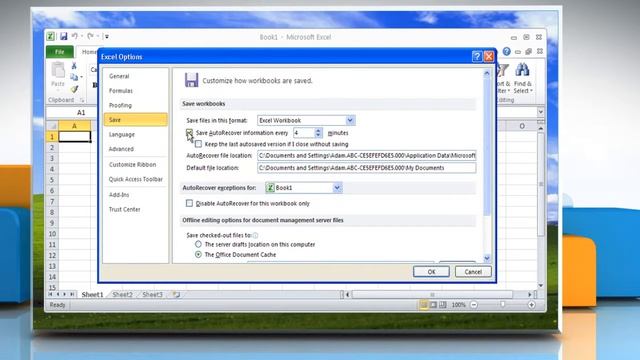Click the Excel Help question mark icon

[507, 51]
